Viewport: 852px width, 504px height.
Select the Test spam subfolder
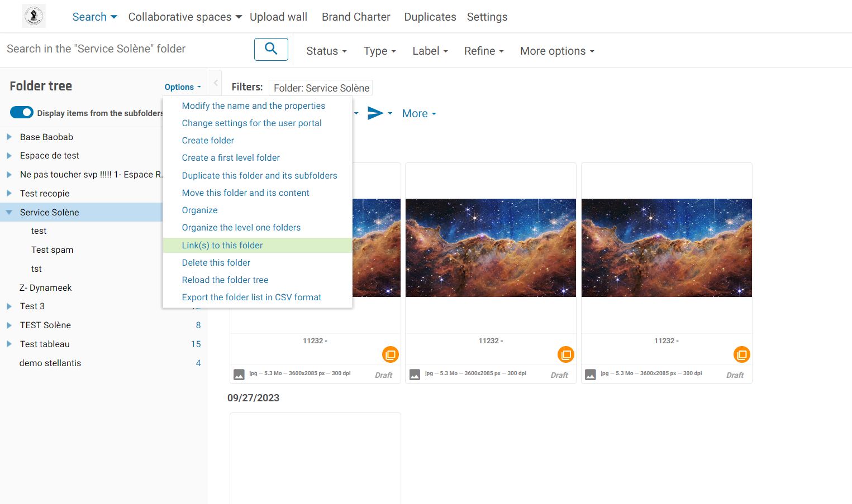click(x=52, y=249)
